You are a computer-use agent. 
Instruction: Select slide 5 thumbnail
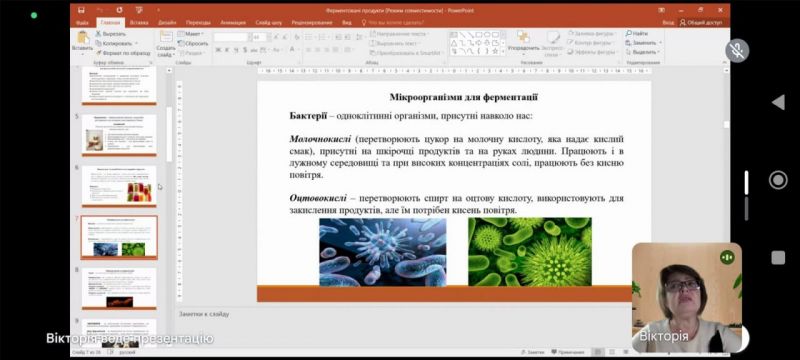119,135
